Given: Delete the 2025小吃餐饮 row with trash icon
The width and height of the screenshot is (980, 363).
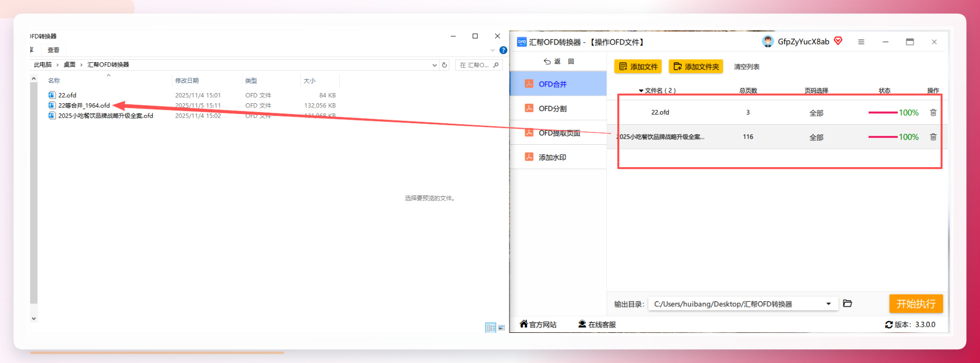Looking at the screenshot, I should coord(933,137).
